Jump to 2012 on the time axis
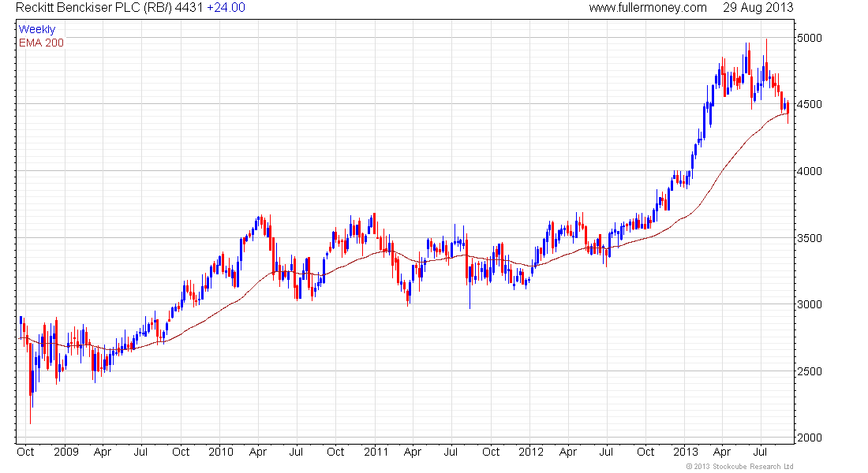868x473 pixels. (530, 453)
